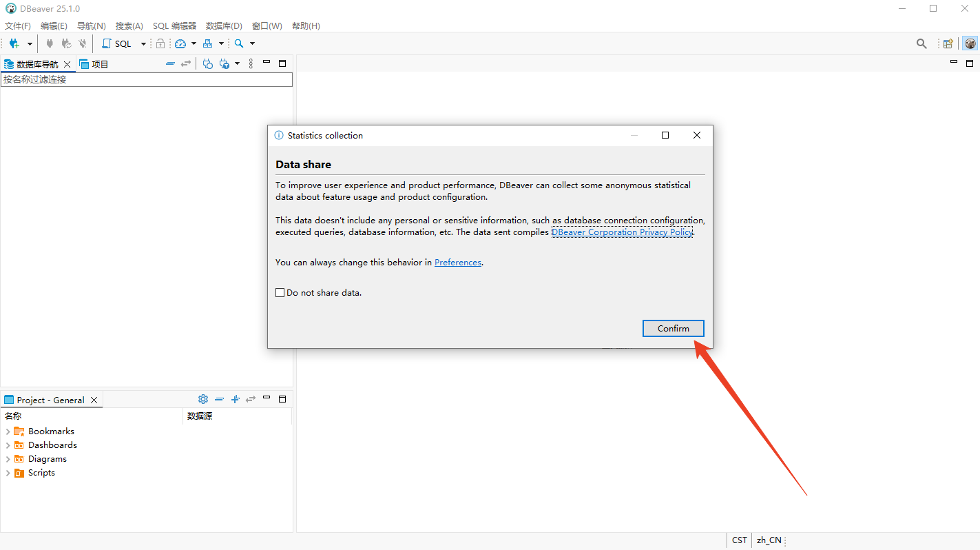980x550 pixels.
Task: Check the 'Do not share data' checkbox
Action: click(280, 293)
